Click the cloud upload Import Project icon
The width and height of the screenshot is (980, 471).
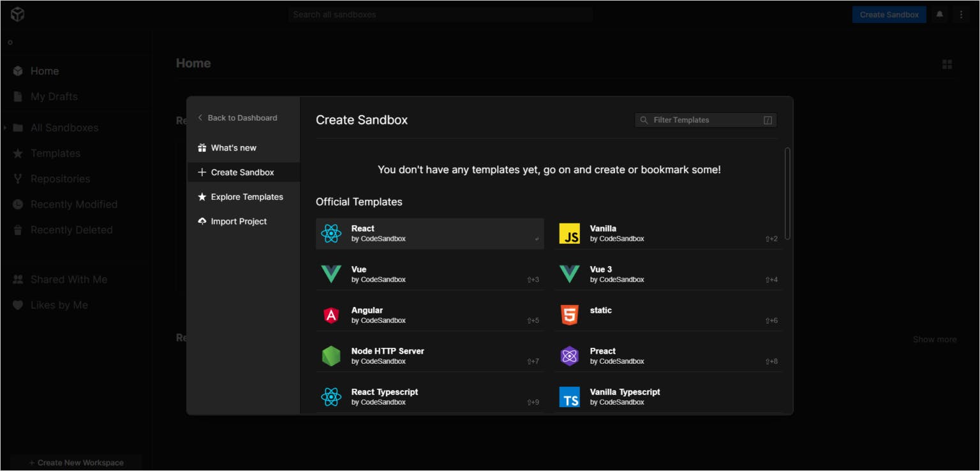(x=202, y=221)
